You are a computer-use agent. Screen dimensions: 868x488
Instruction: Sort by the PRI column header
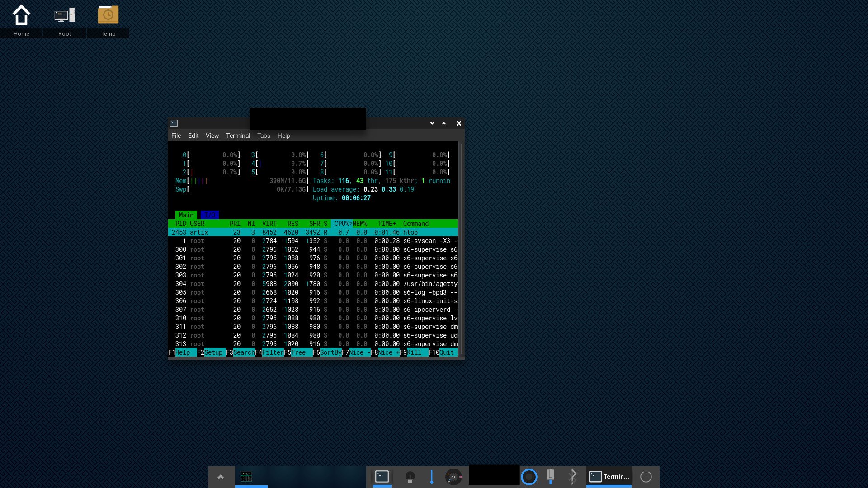235,224
